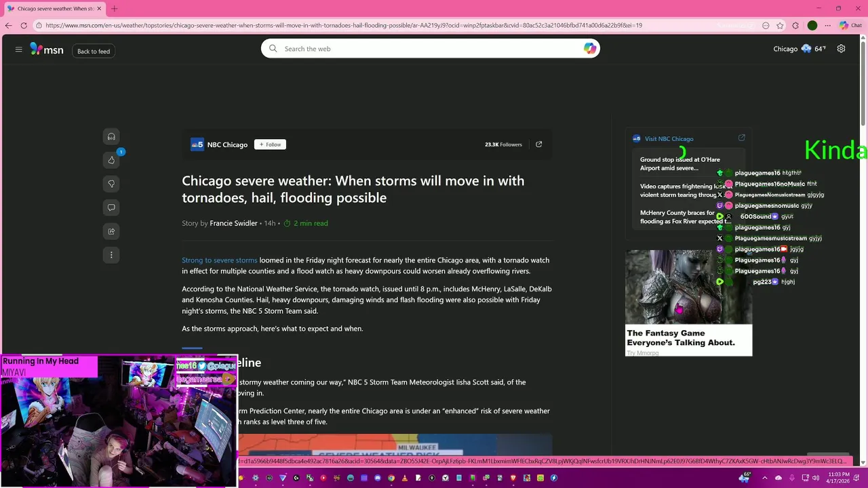Open browser extensions menu
This screenshot has height=488, width=868.
tap(795, 25)
